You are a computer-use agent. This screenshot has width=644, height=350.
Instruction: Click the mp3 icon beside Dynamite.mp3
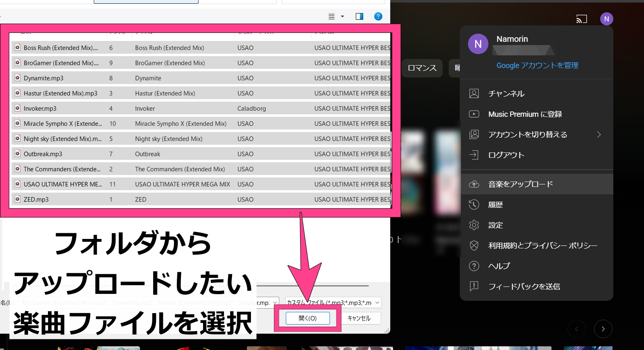(x=18, y=78)
